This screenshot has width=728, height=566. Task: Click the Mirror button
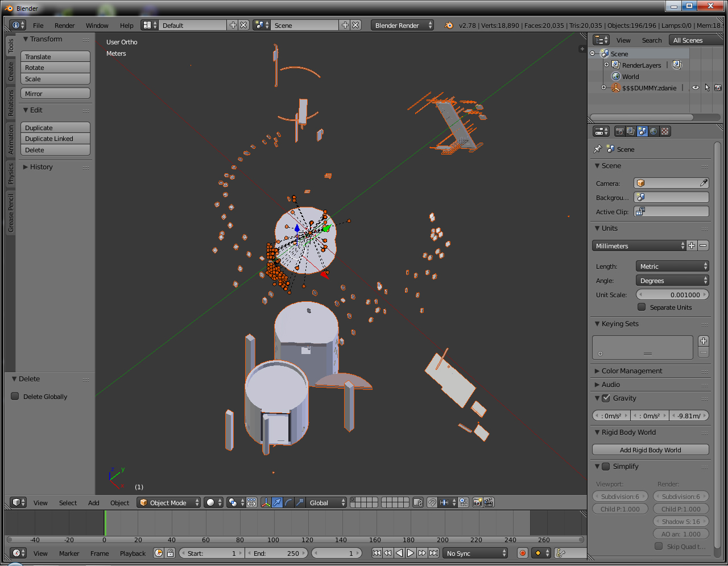pyautogui.click(x=55, y=93)
